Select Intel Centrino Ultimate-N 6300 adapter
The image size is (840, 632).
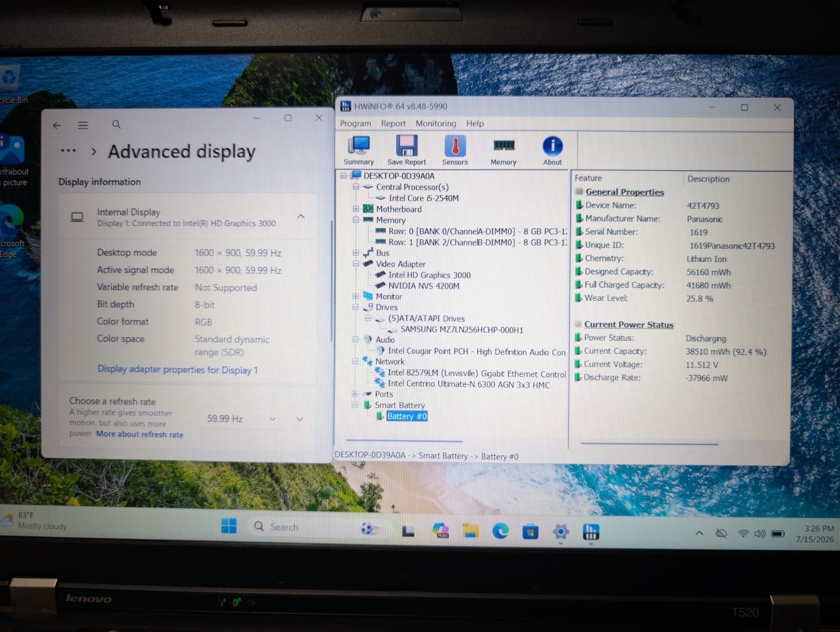point(468,384)
